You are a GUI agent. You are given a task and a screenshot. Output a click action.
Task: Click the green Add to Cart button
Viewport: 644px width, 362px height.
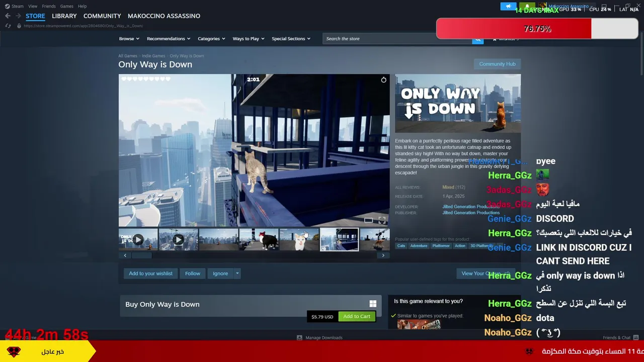click(x=357, y=316)
